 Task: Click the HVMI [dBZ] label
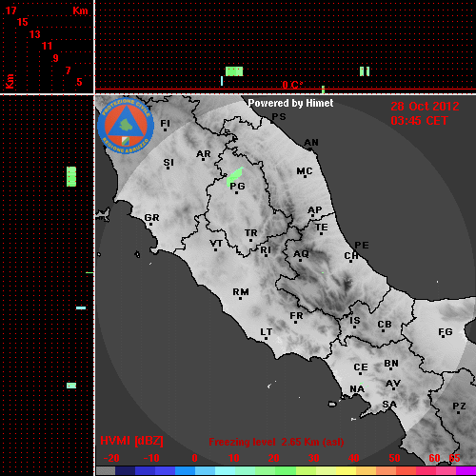(131, 441)
